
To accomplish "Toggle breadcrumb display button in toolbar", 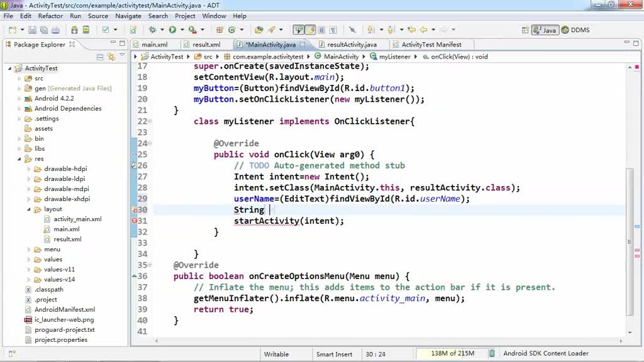I will [x=299, y=30].
